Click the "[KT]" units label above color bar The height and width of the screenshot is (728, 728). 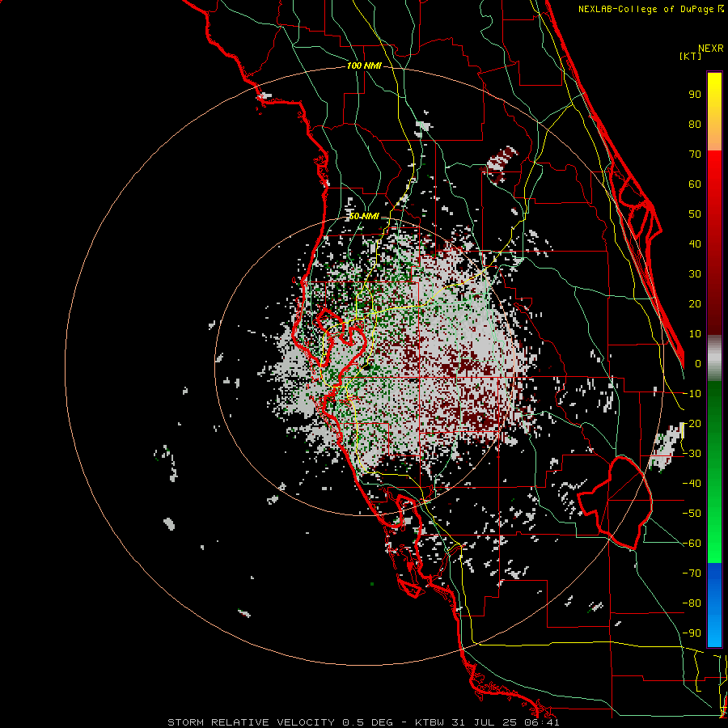point(691,56)
